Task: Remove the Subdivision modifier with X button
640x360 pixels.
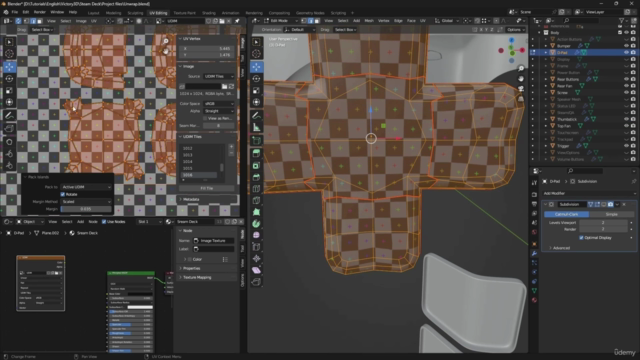Action: 624,204
